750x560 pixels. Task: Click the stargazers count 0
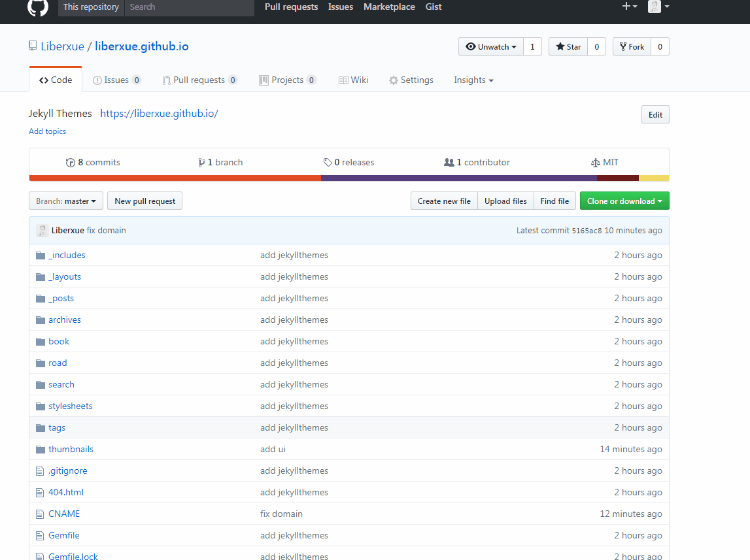(596, 47)
